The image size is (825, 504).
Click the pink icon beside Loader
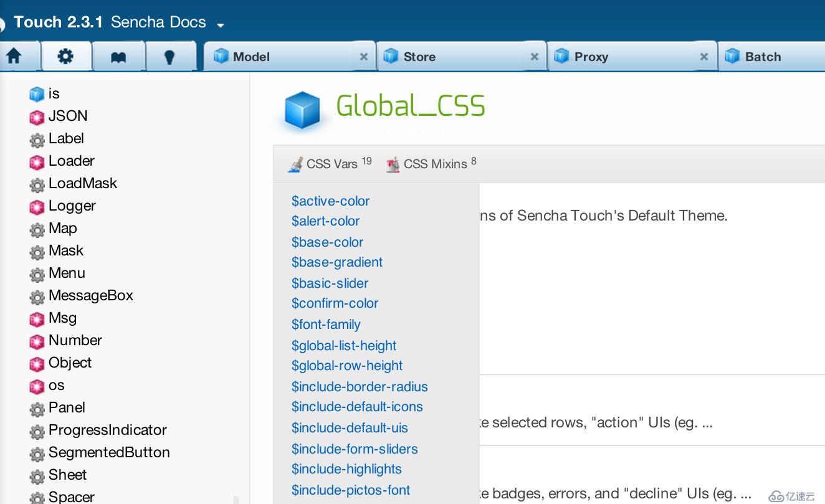[x=37, y=162]
